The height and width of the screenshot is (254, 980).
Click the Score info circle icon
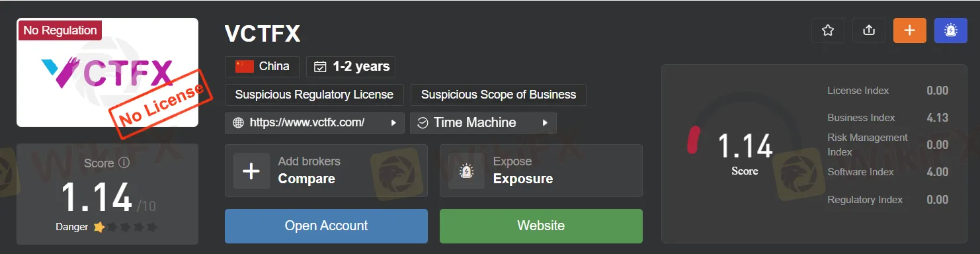[x=124, y=163]
